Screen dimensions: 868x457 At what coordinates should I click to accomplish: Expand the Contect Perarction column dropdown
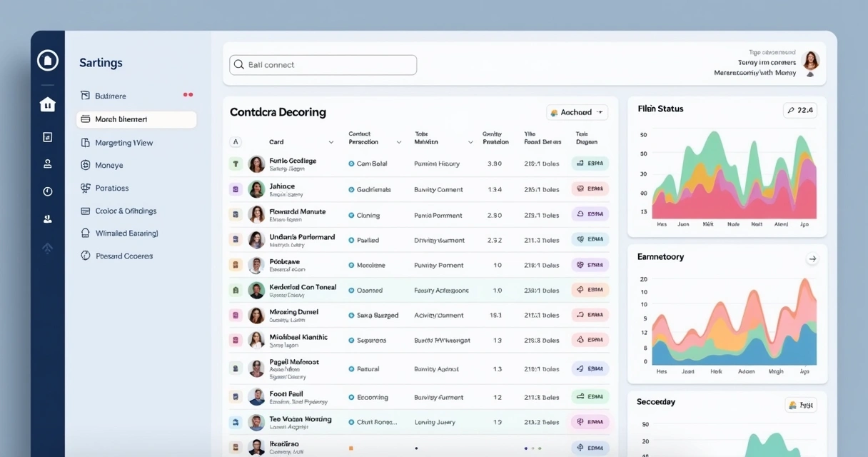pos(398,141)
